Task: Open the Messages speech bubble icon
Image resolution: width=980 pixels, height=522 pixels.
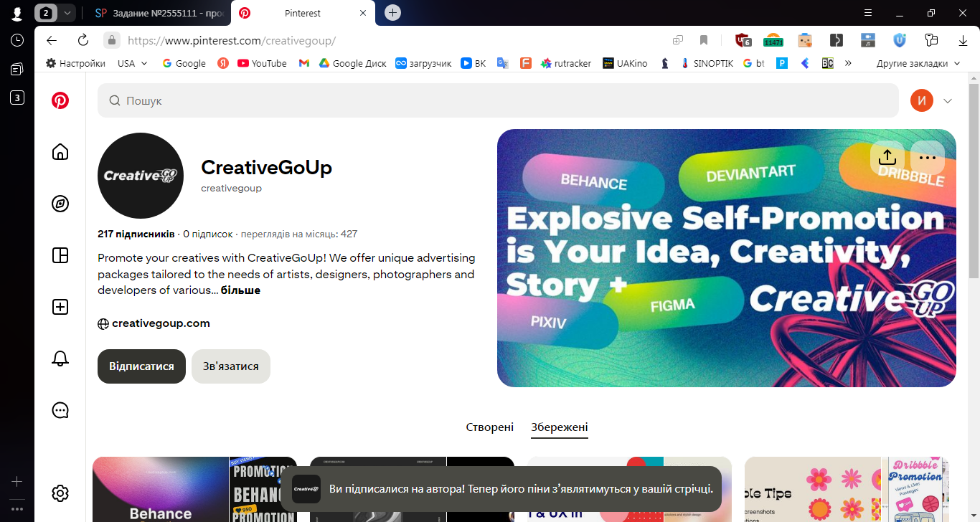Action: tap(60, 410)
